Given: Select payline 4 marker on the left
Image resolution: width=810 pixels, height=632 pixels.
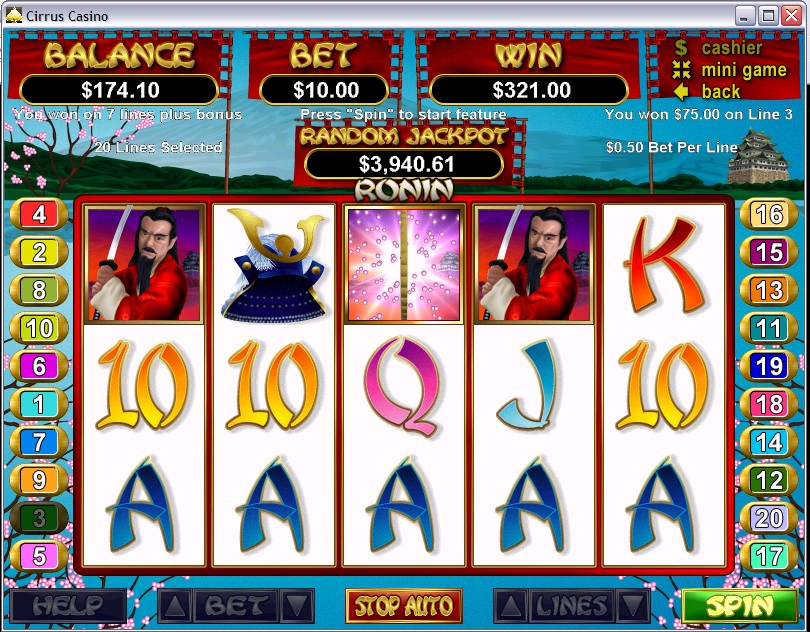Looking at the screenshot, I should point(39,214).
